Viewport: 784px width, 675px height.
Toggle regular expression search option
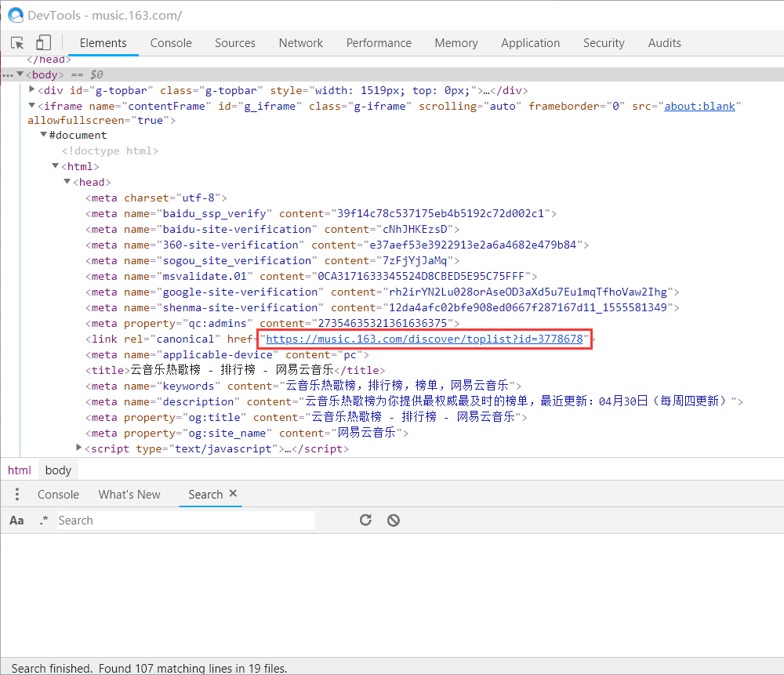click(44, 521)
